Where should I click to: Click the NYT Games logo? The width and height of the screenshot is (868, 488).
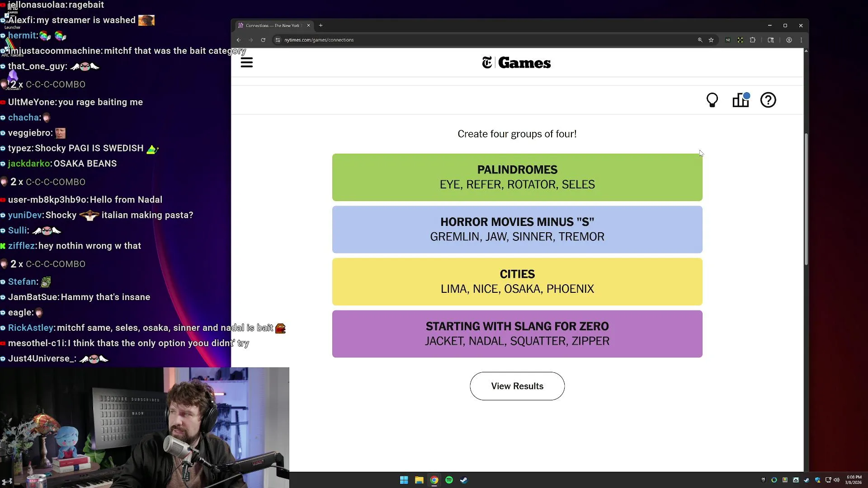click(x=516, y=63)
